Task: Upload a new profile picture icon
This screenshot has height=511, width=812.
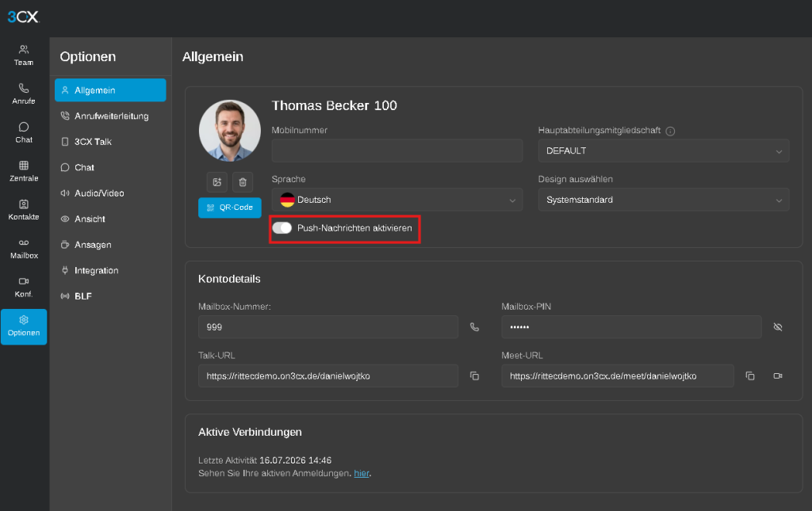Action: (x=217, y=182)
